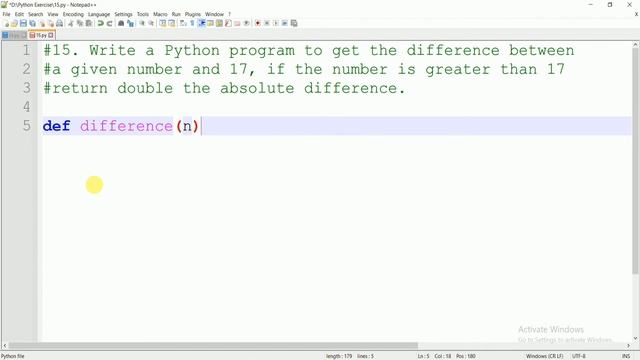Open the File menu

point(7,14)
